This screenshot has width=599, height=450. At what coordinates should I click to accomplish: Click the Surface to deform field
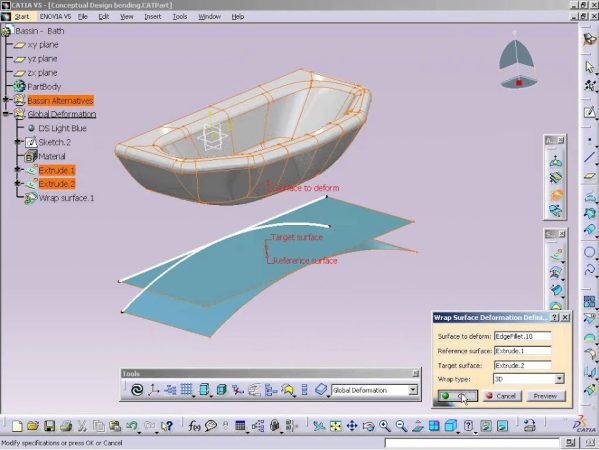[523, 336]
